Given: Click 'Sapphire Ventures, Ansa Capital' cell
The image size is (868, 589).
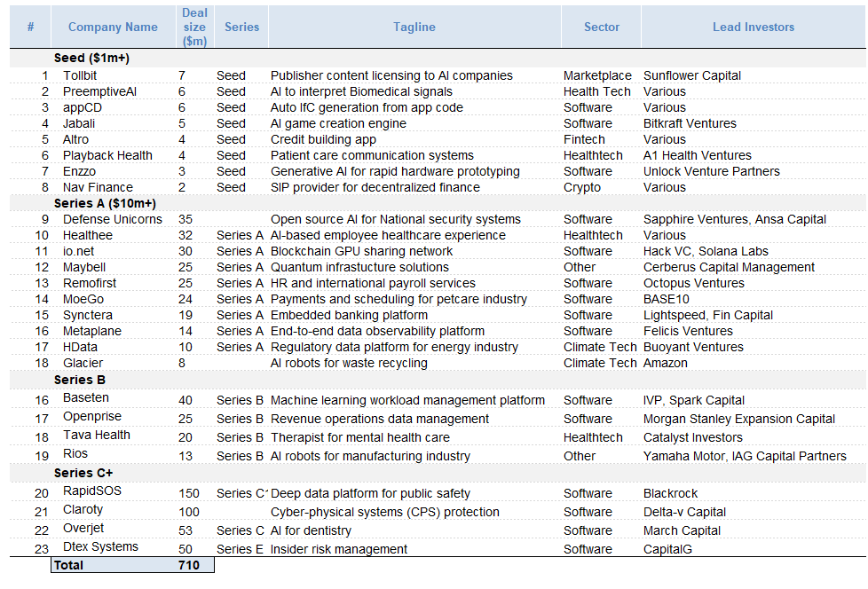Looking at the screenshot, I should pyautogui.click(x=735, y=220).
